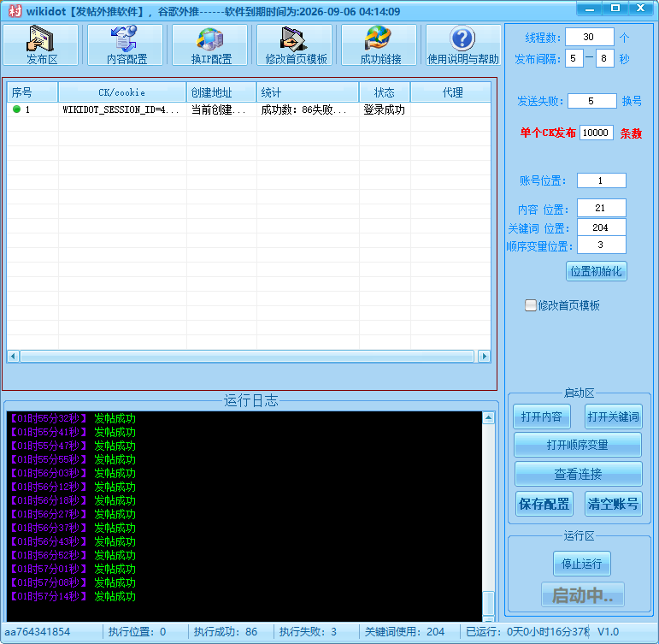Open 使用说明与帮助 help icon
Image resolution: width=659 pixels, height=644 pixels.
462,44
